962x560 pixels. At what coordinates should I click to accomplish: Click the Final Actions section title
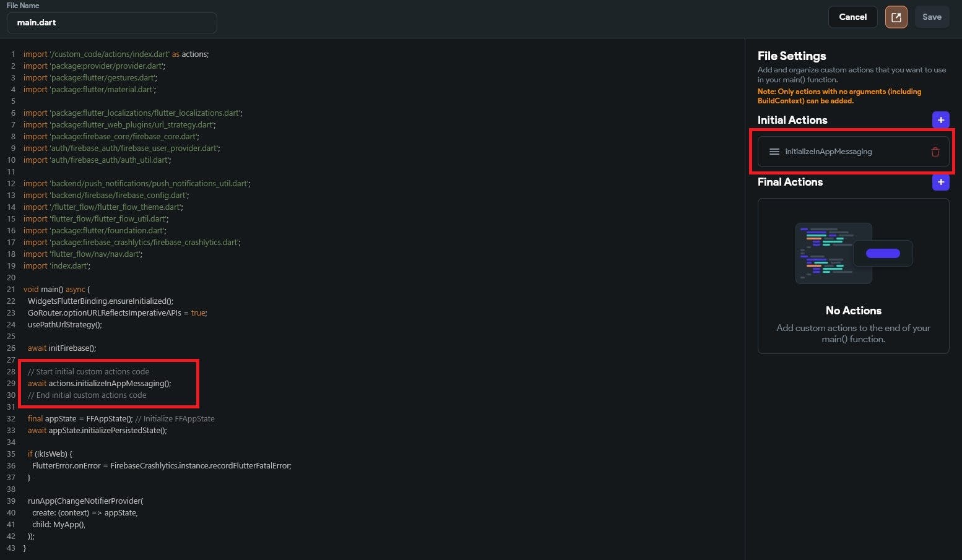[790, 182]
